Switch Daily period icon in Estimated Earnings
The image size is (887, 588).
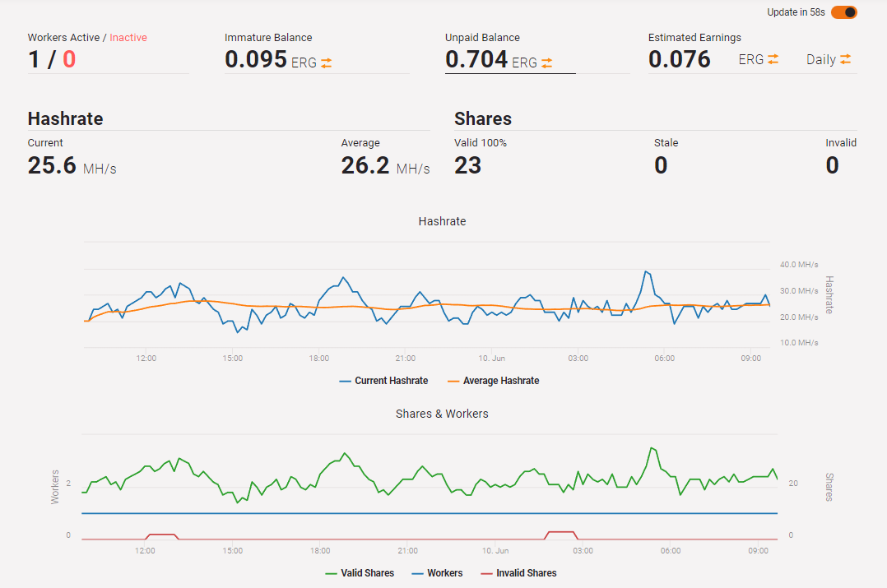(x=845, y=59)
